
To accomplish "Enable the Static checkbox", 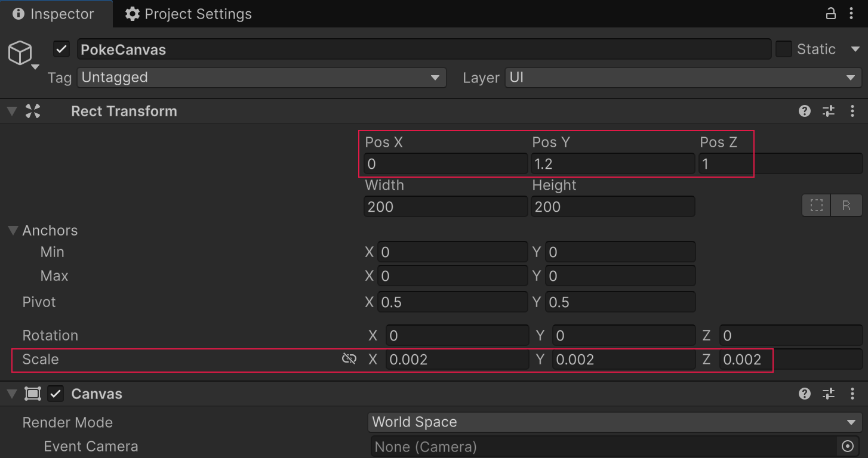I will pyautogui.click(x=783, y=49).
